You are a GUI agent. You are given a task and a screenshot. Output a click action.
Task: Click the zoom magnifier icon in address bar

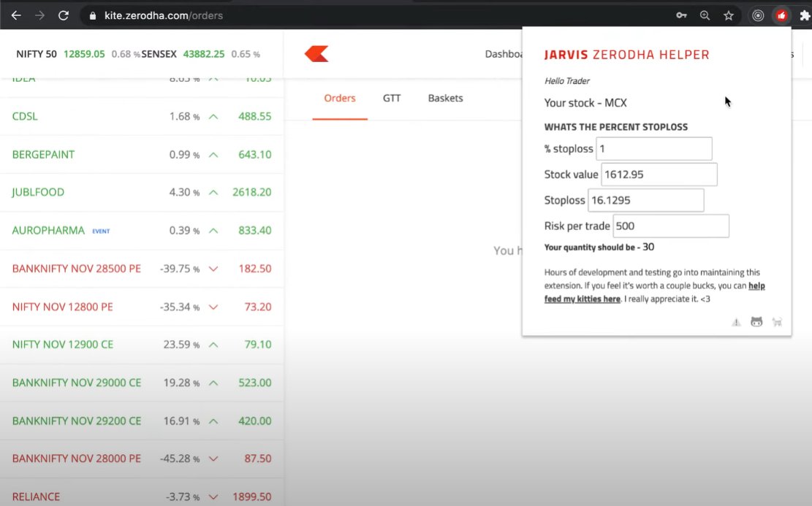pyautogui.click(x=705, y=15)
